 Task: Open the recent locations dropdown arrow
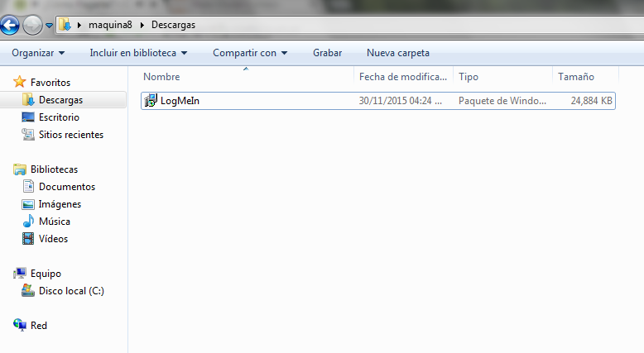point(50,26)
